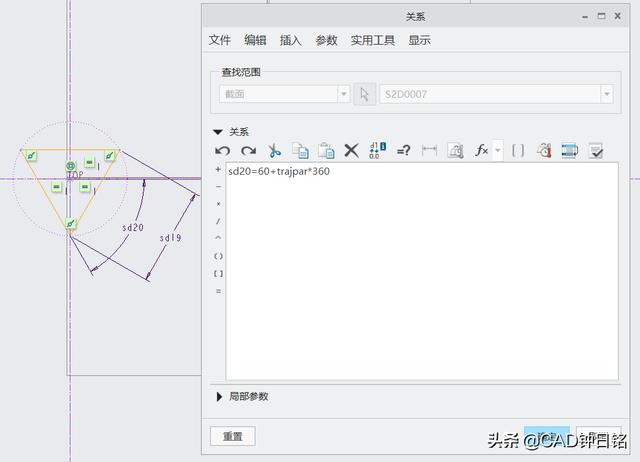This screenshot has height=462, width=640.
Task: Expand the 局部参数 section
Action: click(219, 397)
